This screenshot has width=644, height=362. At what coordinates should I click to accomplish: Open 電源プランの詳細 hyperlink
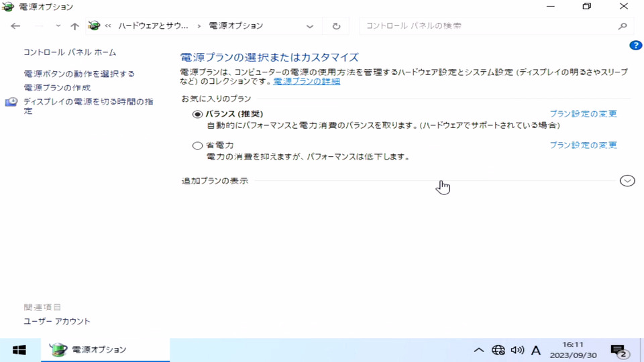[x=307, y=81]
